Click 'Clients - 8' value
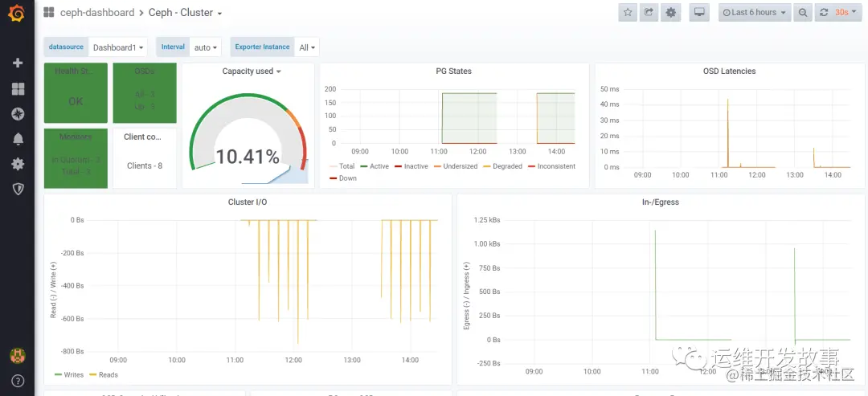 pyautogui.click(x=145, y=165)
